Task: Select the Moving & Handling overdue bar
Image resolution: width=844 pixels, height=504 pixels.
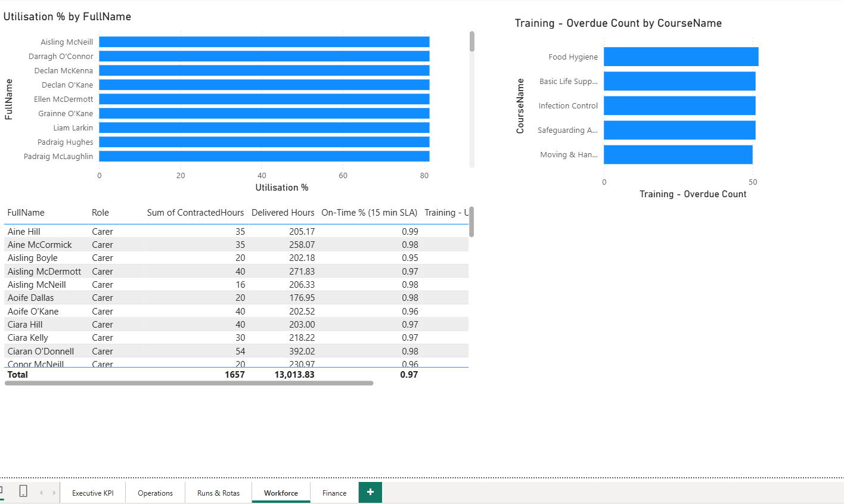Action: coord(677,154)
